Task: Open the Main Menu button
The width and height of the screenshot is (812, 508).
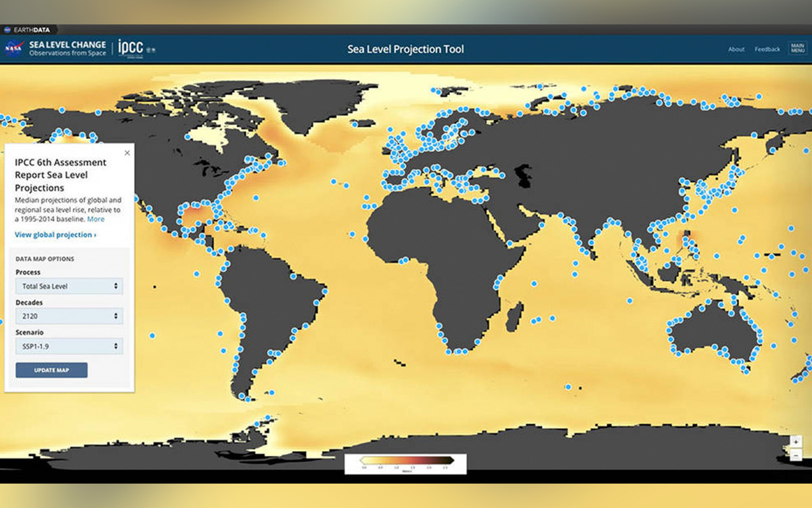Action: coord(797,49)
